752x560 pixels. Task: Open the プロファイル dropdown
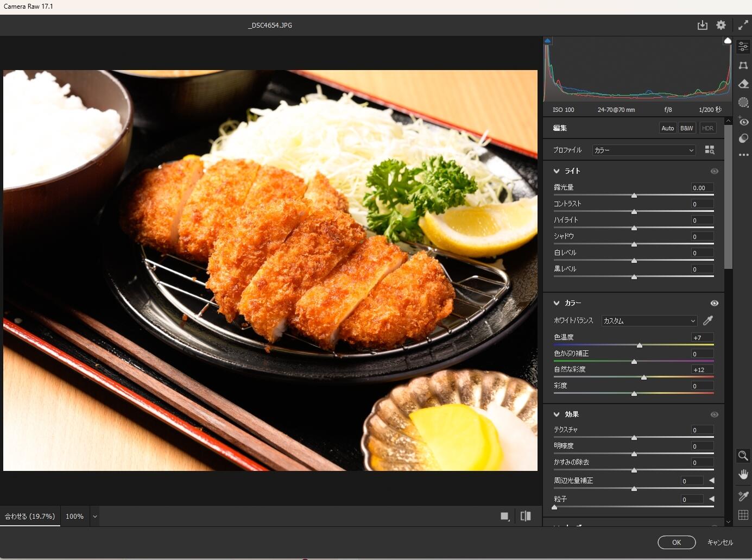[x=644, y=150]
